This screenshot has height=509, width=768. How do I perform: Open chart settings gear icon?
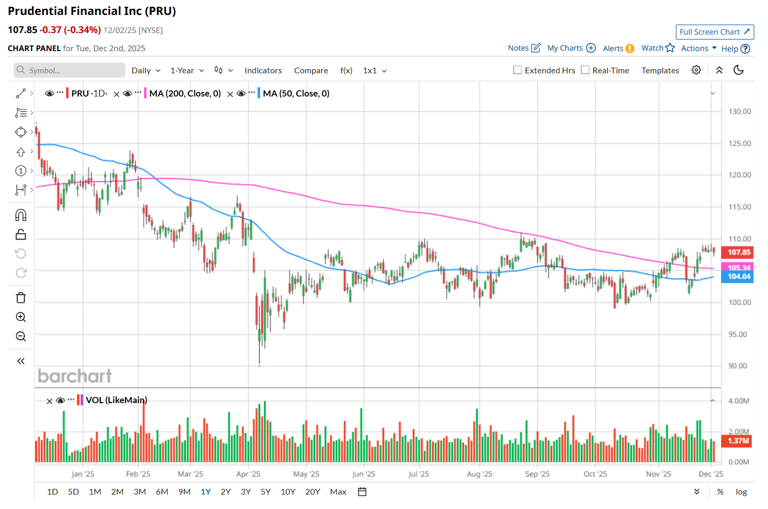click(x=696, y=70)
